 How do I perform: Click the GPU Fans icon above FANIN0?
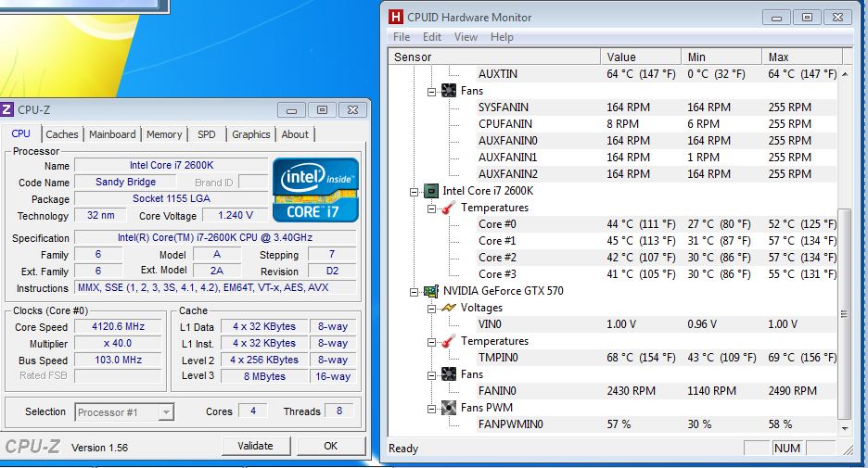tap(449, 374)
